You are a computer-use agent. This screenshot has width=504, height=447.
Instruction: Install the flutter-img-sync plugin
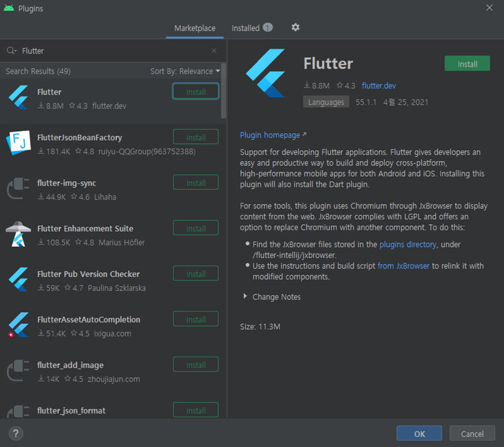tap(196, 183)
